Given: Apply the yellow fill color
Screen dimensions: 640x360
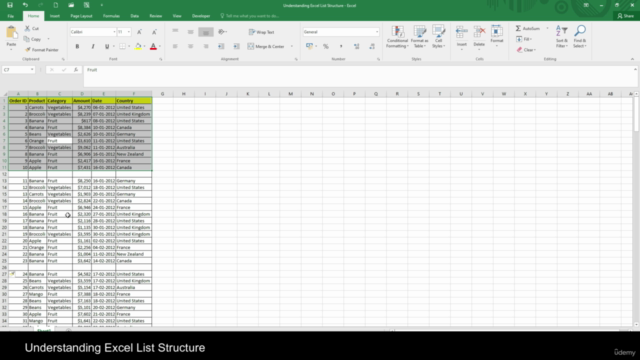Looking at the screenshot, I should [138, 47].
